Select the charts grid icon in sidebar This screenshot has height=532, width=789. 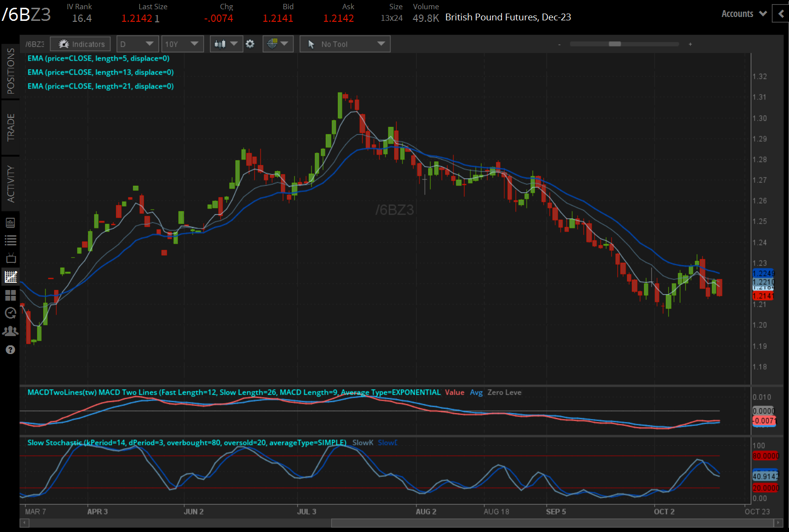[10, 277]
